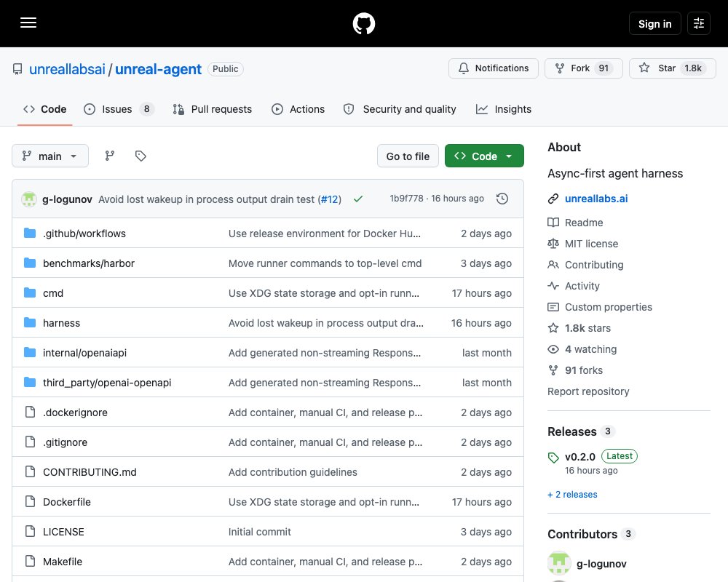Open commit history clock icon
This screenshot has width=728, height=582.
click(502, 199)
